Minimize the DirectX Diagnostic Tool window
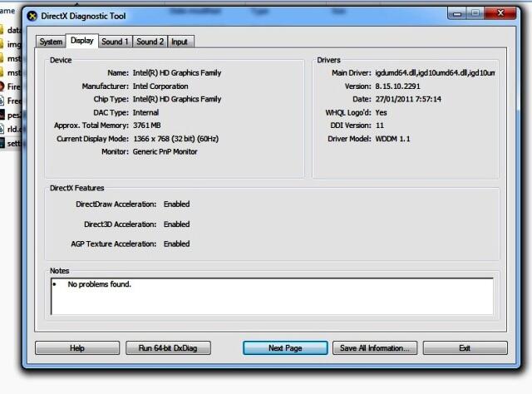The image size is (532, 394). pos(457,13)
